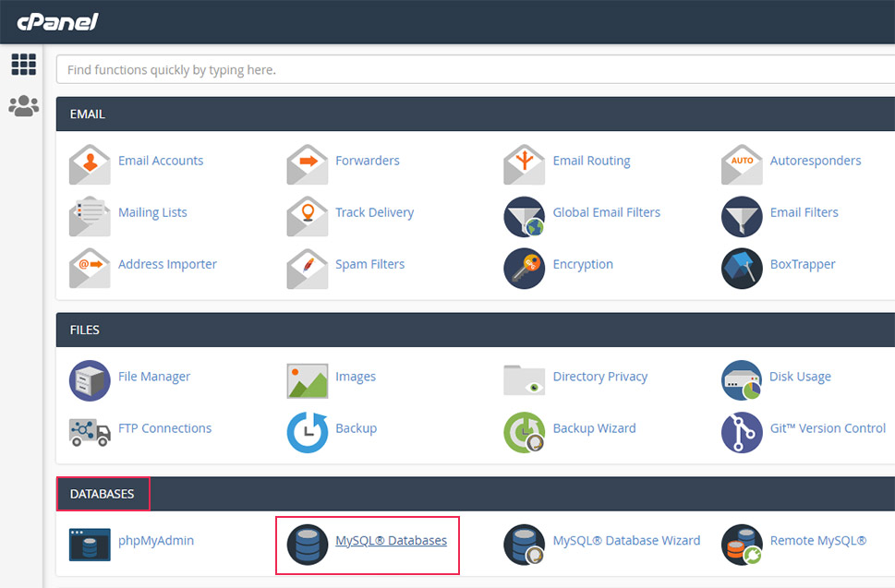Screen dimensions: 895x588
Task: Open the Disk Usage link
Action: pos(800,377)
